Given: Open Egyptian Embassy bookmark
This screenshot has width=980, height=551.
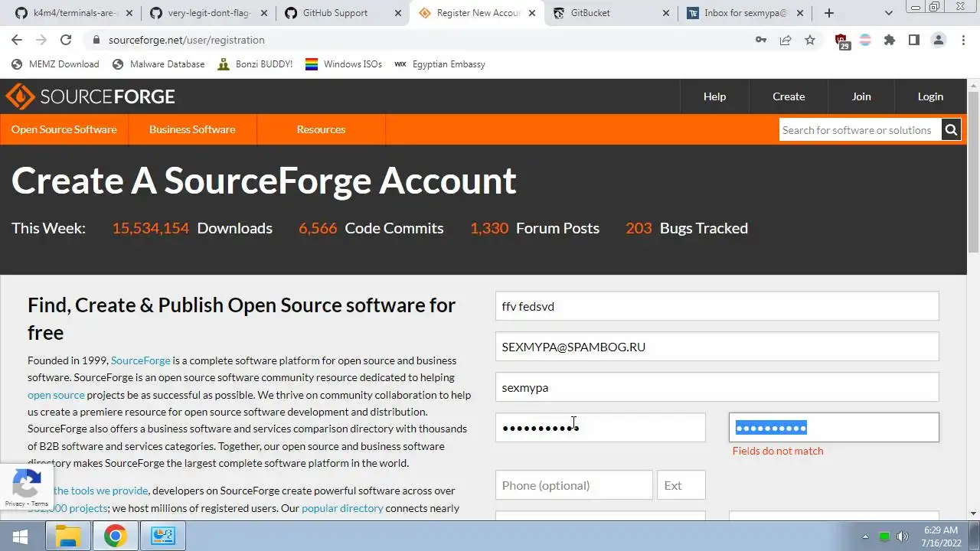Looking at the screenshot, I should click(x=439, y=64).
